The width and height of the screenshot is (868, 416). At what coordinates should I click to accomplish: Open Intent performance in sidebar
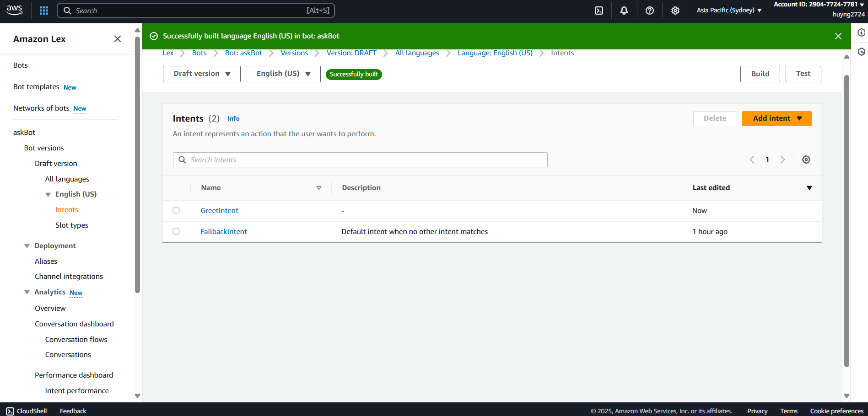coord(77,391)
